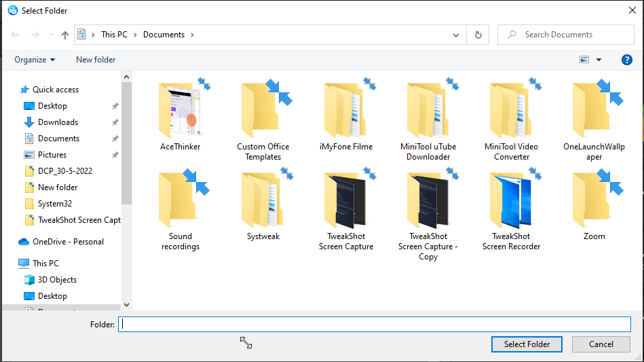Open Documents under Quick access
The height and width of the screenshot is (362, 644).
coord(58,139)
